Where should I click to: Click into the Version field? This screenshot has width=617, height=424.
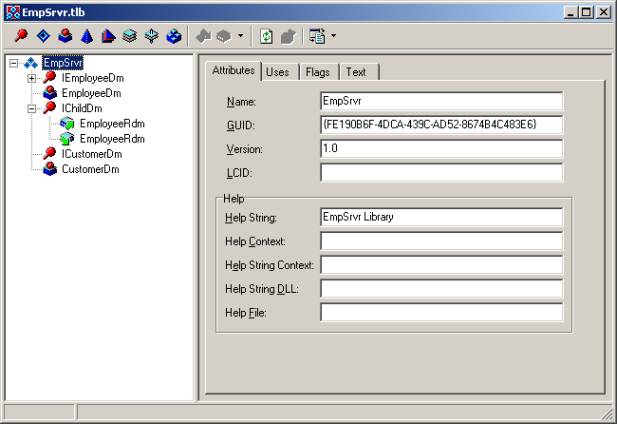click(x=441, y=148)
